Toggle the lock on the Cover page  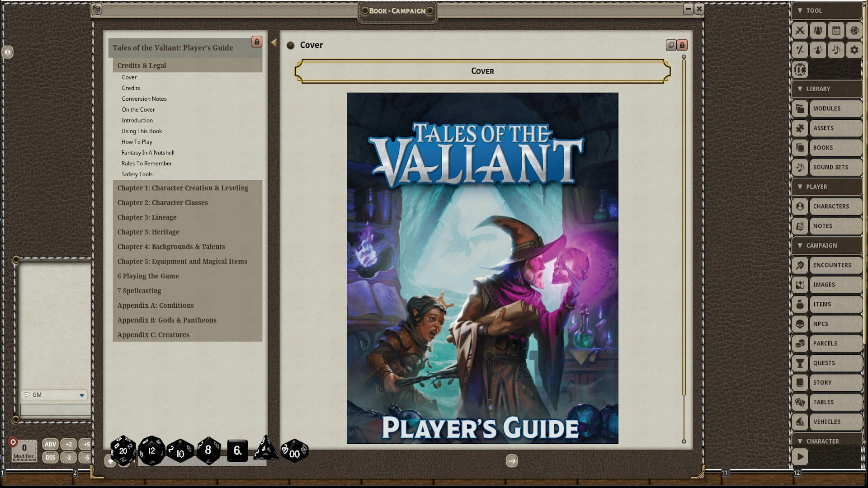tap(682, 45)
